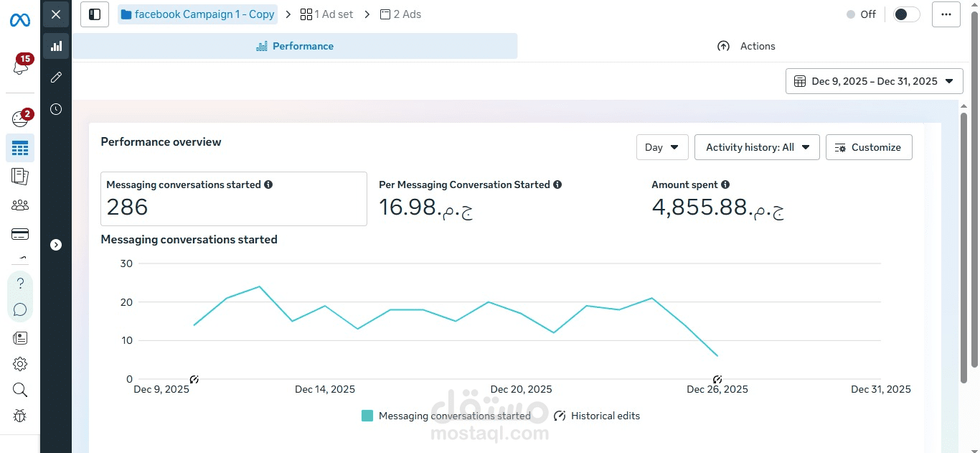This screenshot has height=453, width=980.
Task: Expand the Day breakdown dropdown
Action: pos(661,147)
